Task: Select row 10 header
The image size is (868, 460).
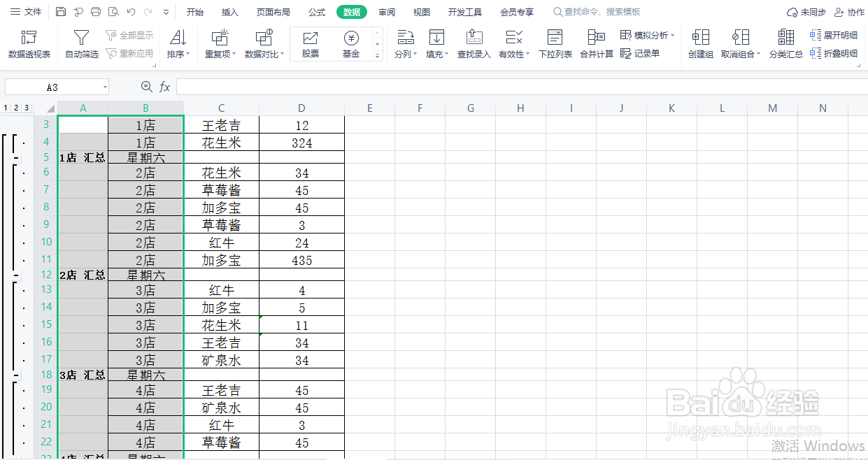Action: point(46,242)
